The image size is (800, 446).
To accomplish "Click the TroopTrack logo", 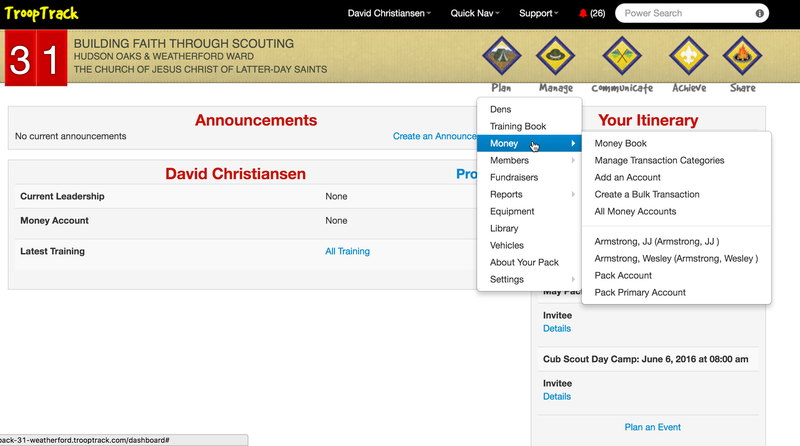I will pyautogui.click(x=41, y=13).
